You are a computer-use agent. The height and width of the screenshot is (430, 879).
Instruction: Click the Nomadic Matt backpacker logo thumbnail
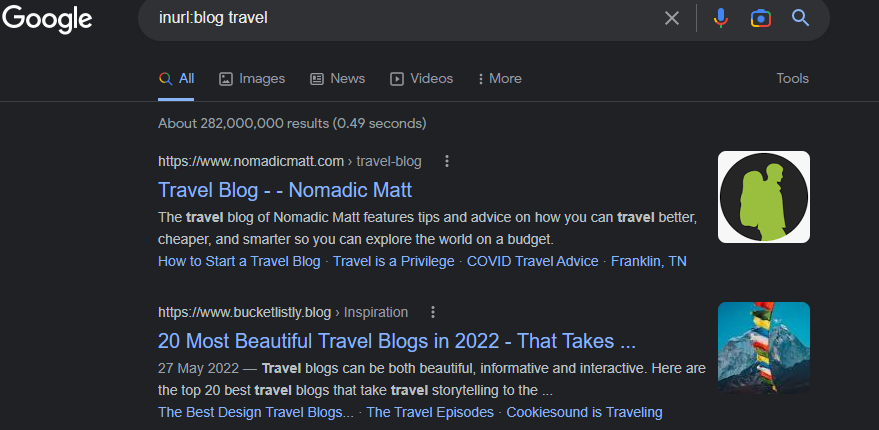pyautogui.click(x=764, y=197)
